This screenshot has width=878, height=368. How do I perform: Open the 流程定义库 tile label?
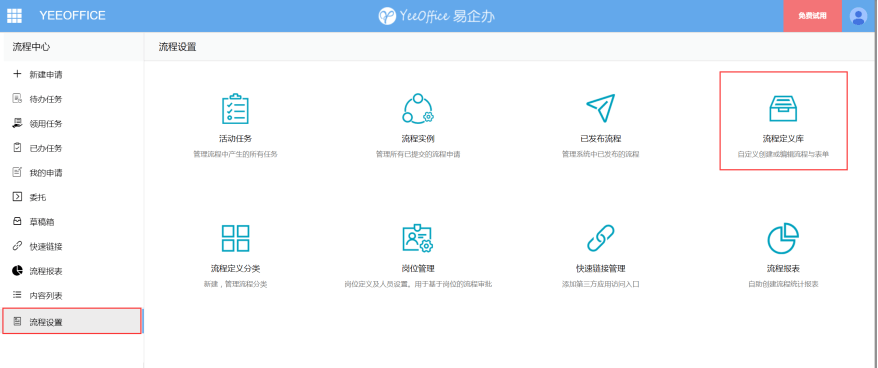click(x=783, y=138)
